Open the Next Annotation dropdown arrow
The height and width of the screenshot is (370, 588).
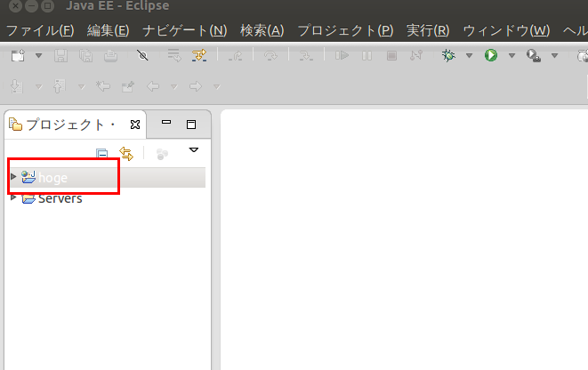coord(38,87)
